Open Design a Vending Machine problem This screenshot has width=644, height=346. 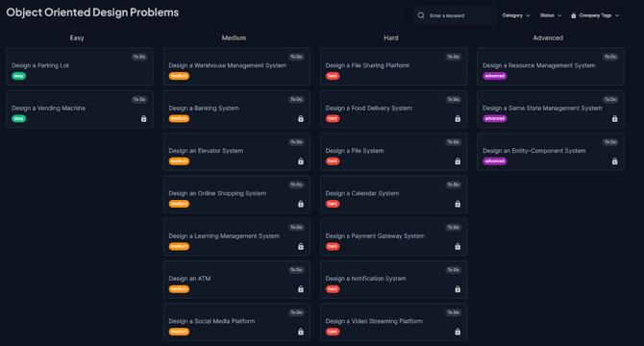tap(48, 108)
